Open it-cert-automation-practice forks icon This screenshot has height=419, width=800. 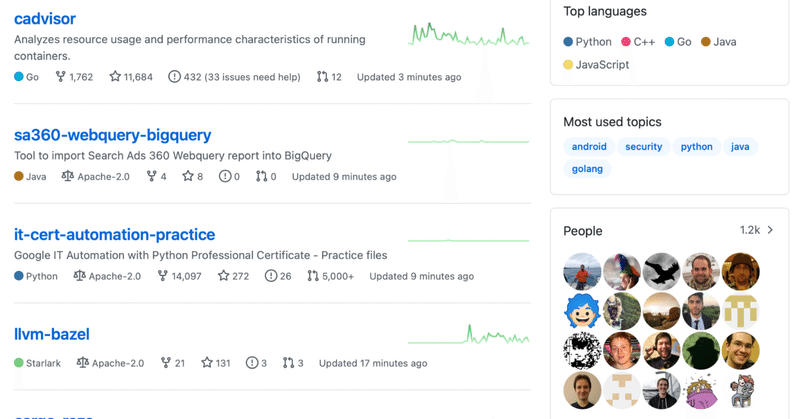tap(162, 276)
